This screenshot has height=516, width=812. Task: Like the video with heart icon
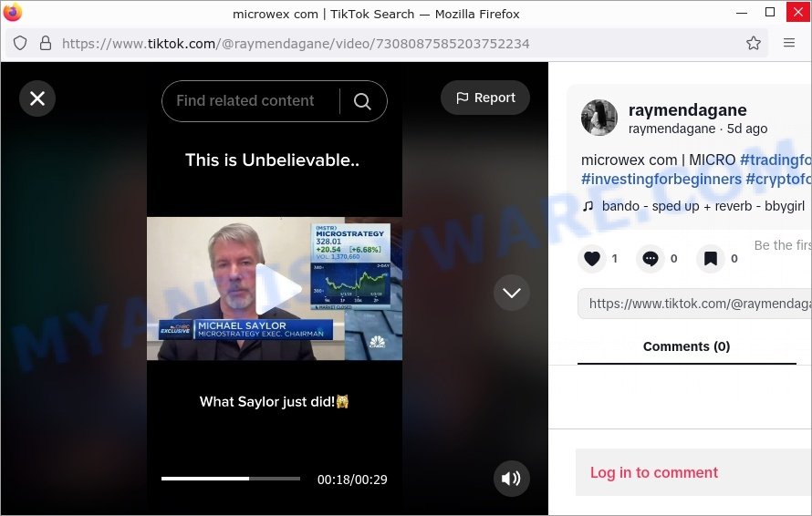coord(592,258)
